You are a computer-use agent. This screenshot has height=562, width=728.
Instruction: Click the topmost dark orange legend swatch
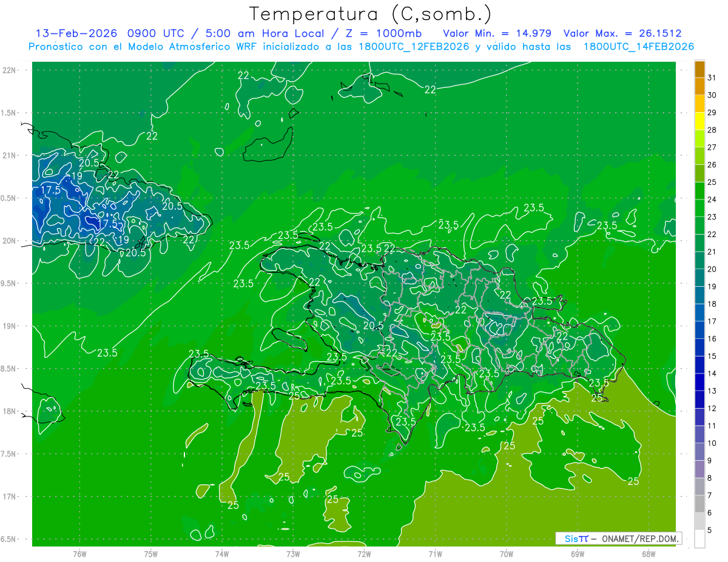click(699, 70)
